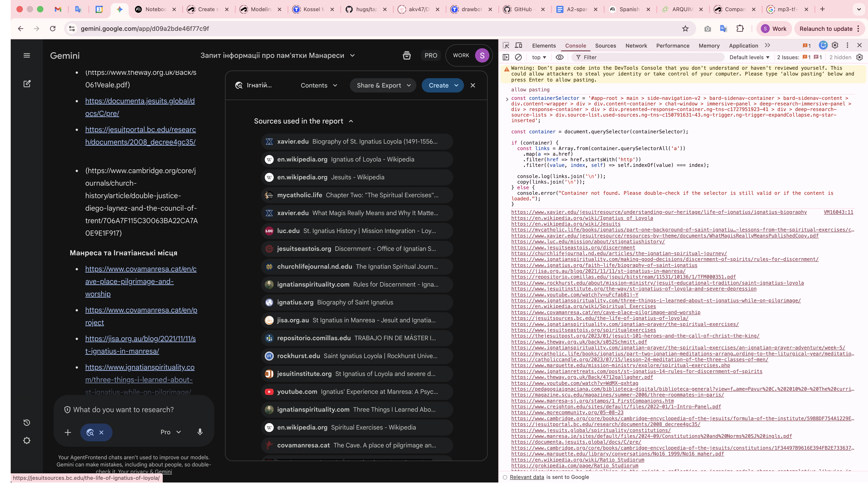
Task: Open Gemini main menu hamburger icon
Action: coord(27,55)
